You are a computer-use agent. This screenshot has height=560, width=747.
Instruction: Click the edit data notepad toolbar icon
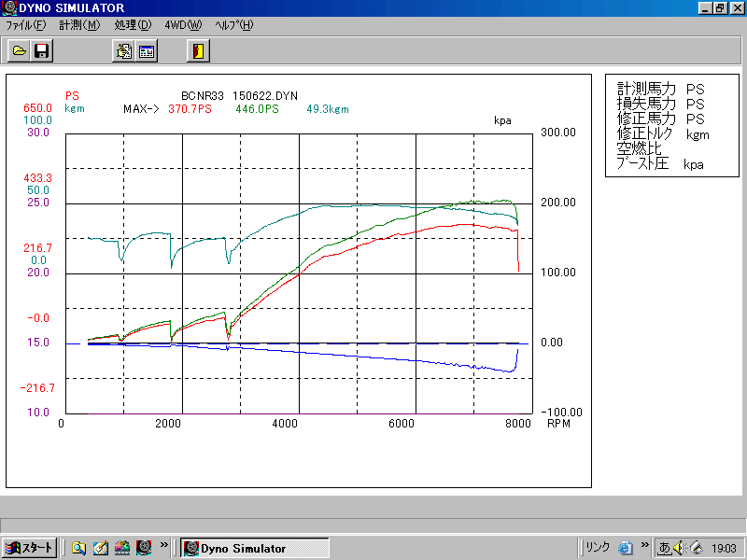123,51
